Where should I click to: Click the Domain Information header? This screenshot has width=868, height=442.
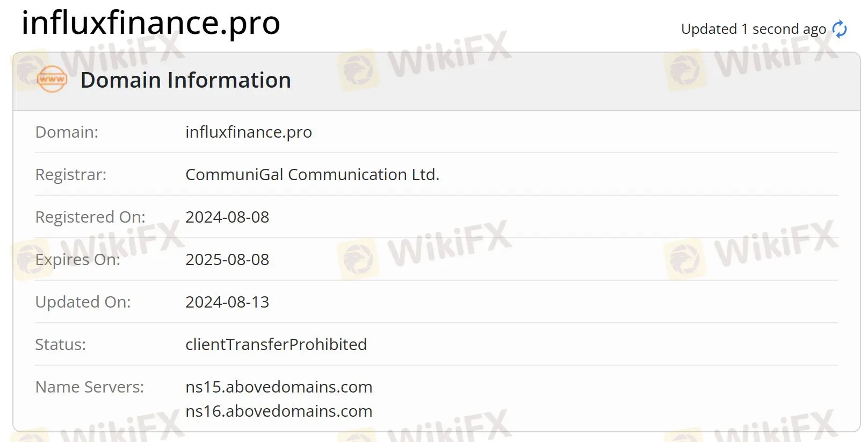click(x=186, y=80)
